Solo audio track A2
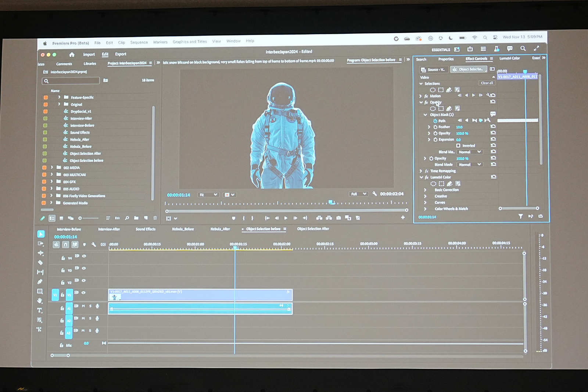588x392 pixels. 90,318
